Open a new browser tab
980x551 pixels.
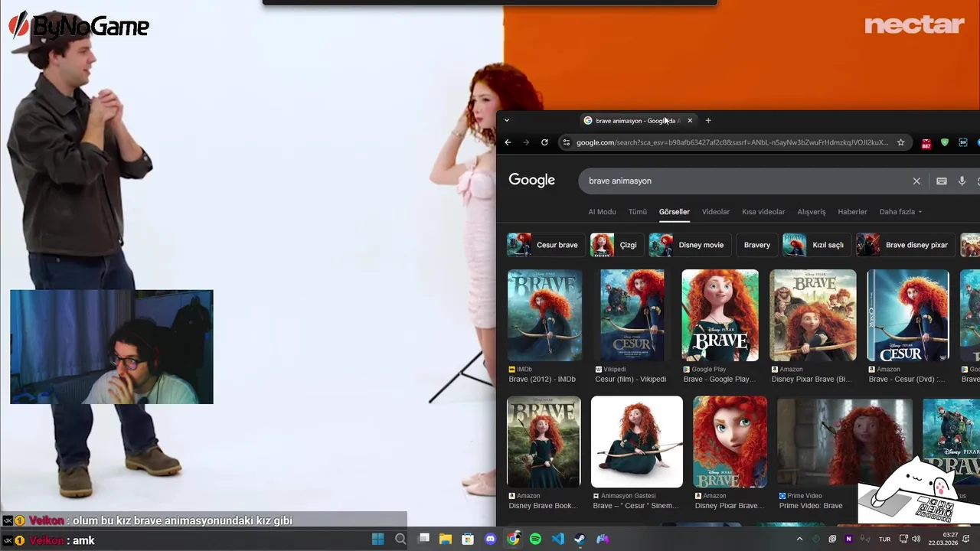point(708,120)
